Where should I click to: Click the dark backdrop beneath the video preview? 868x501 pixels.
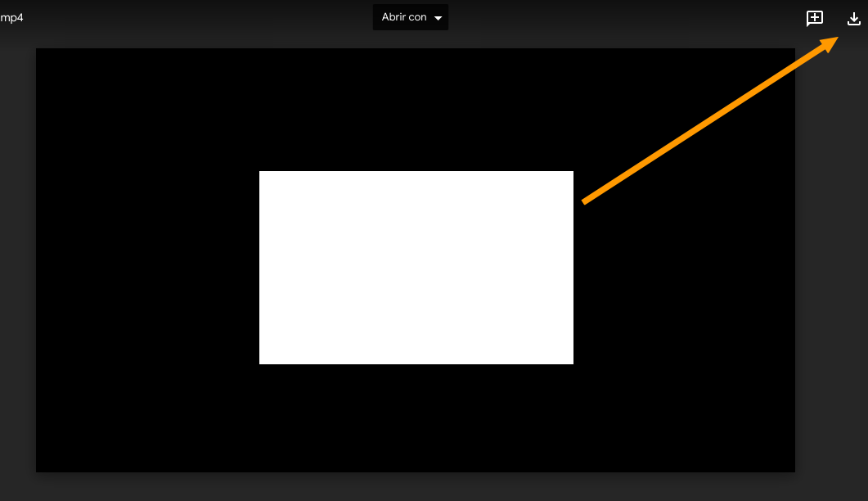(x=416, y=487)
